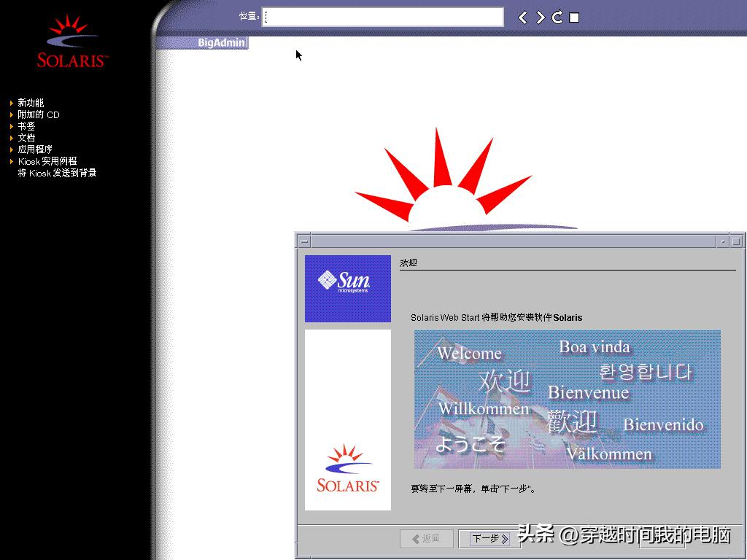Click the 要转至下一屏幕 instruction text
This screenshot has height=560, width=747.
473,489
